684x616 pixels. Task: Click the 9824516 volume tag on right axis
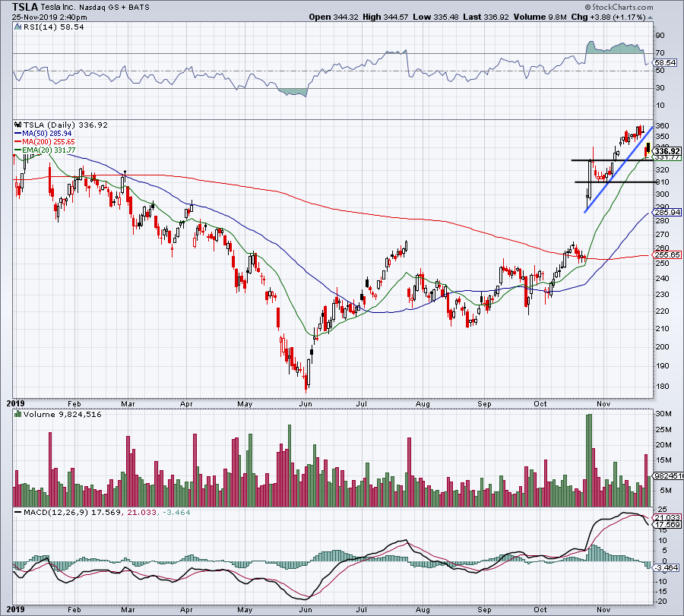click(668, 475)
